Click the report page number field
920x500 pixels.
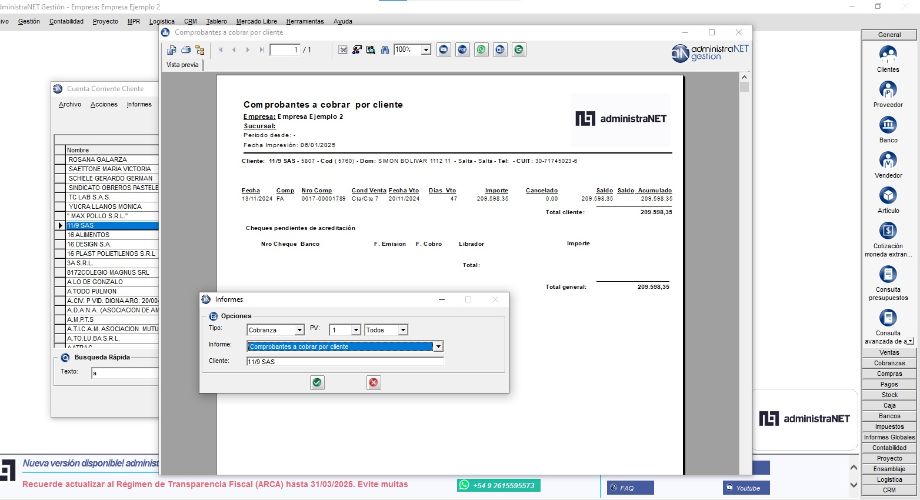coord(285,50)
